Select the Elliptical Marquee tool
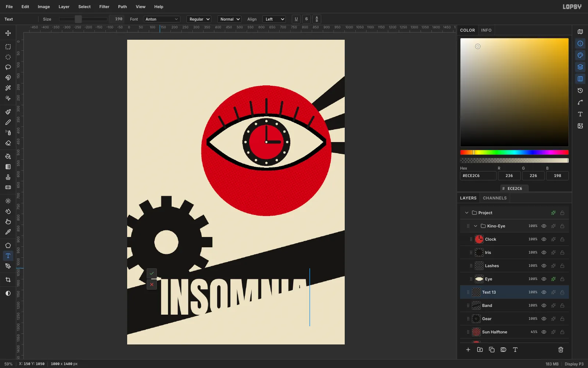588x368 pixels. pyautogui.click(x=8, y=57)
